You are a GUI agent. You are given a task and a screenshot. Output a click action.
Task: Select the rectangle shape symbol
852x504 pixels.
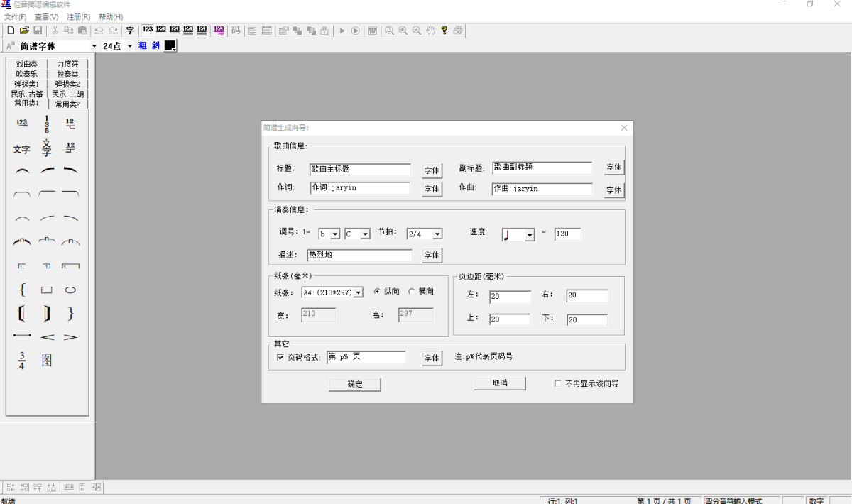[47, 290]
